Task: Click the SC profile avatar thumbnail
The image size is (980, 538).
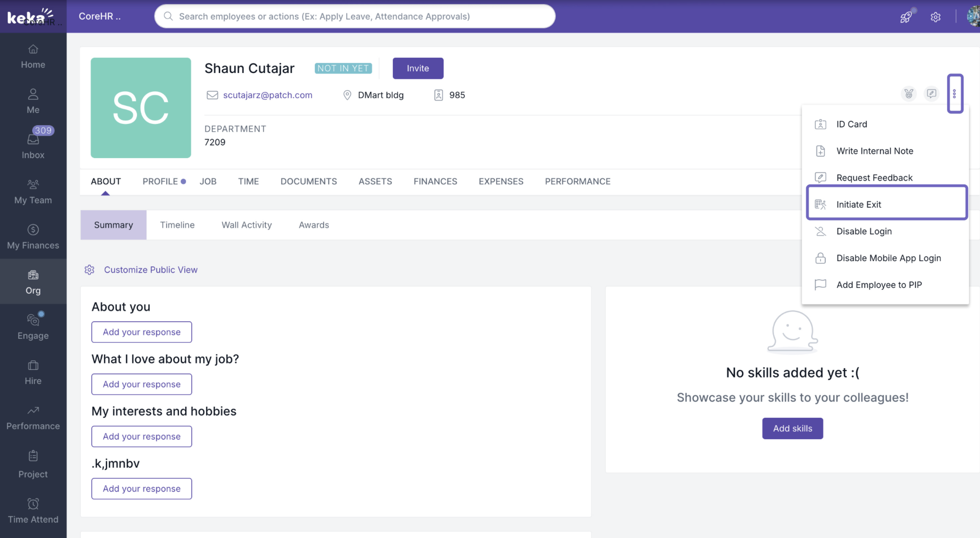Action: pos(141,108)
